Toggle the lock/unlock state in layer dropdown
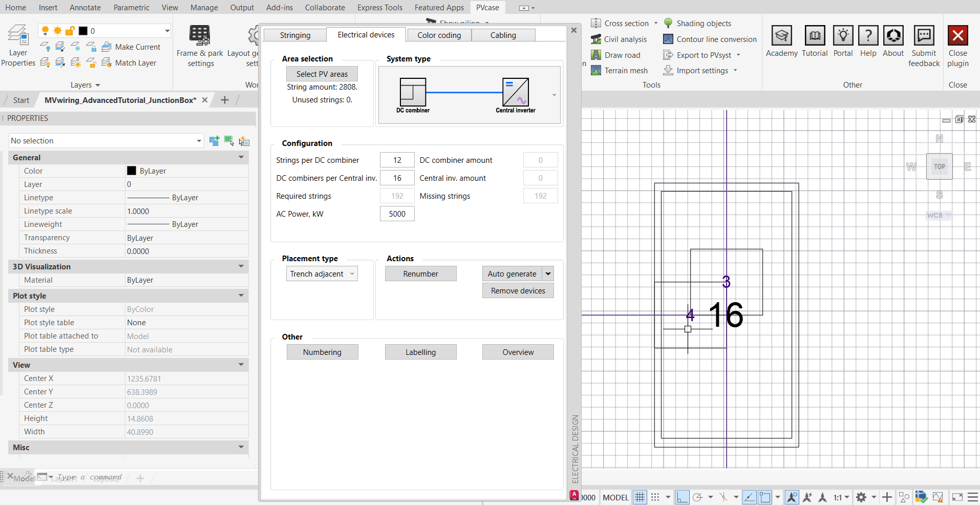The image size is (980, 506). [x=70, y=31]
